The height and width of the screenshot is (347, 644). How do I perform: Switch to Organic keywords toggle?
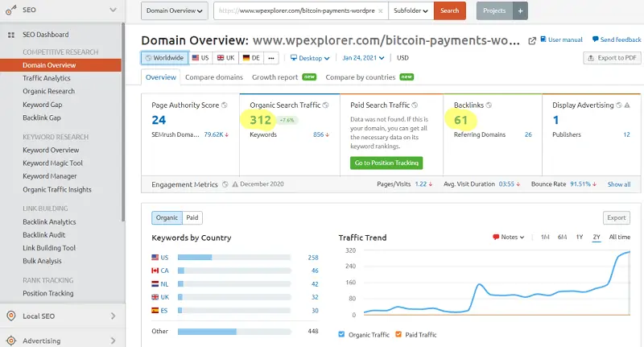[x=167, y=217]
